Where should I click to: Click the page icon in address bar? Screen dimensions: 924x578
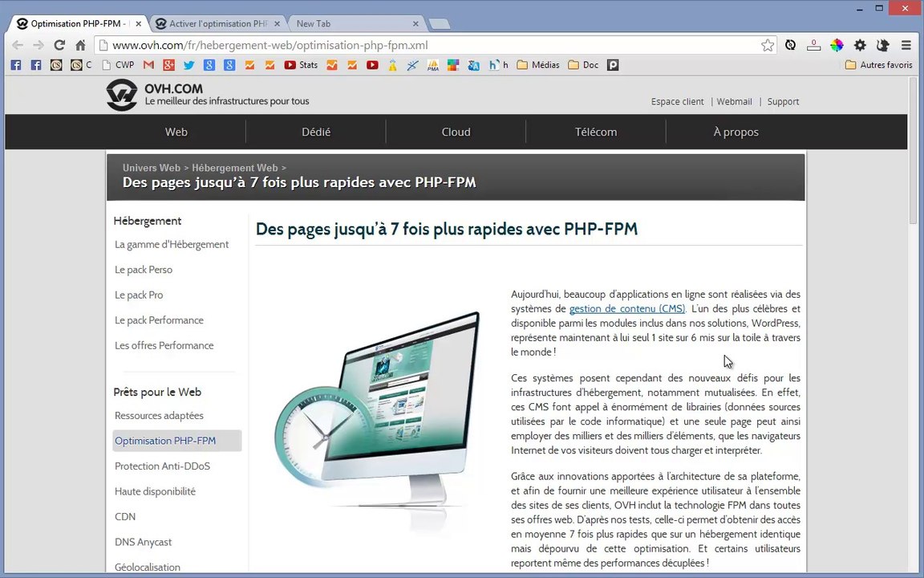click(103, 46)
